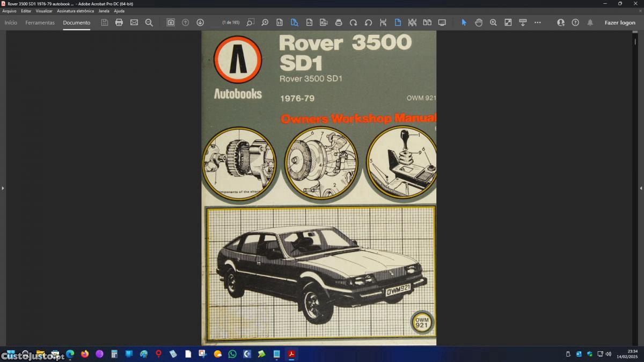Open the find text magnifier tool
Viewport: 644px width, 362px height.
149,23
